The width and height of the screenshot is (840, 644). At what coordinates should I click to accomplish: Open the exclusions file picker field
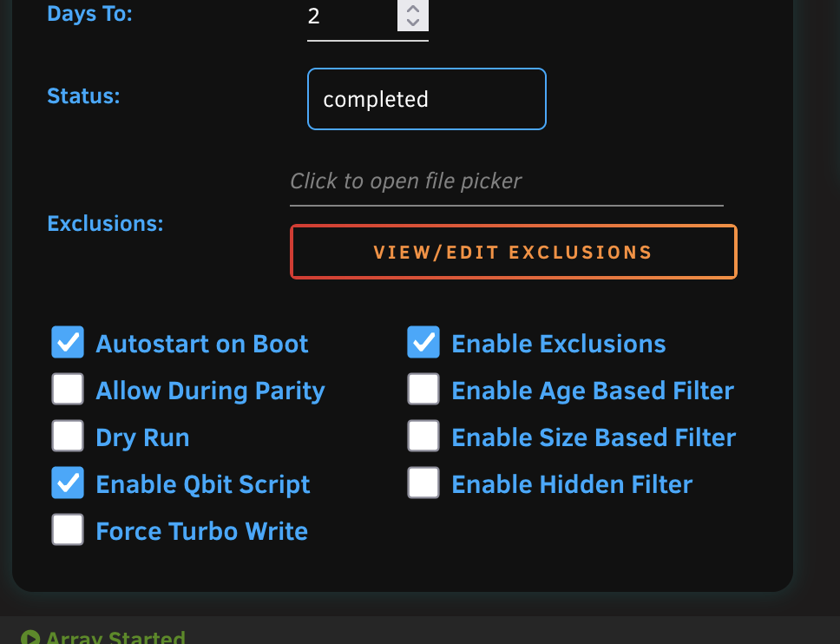pyautogui.click(x=506, y=182)
